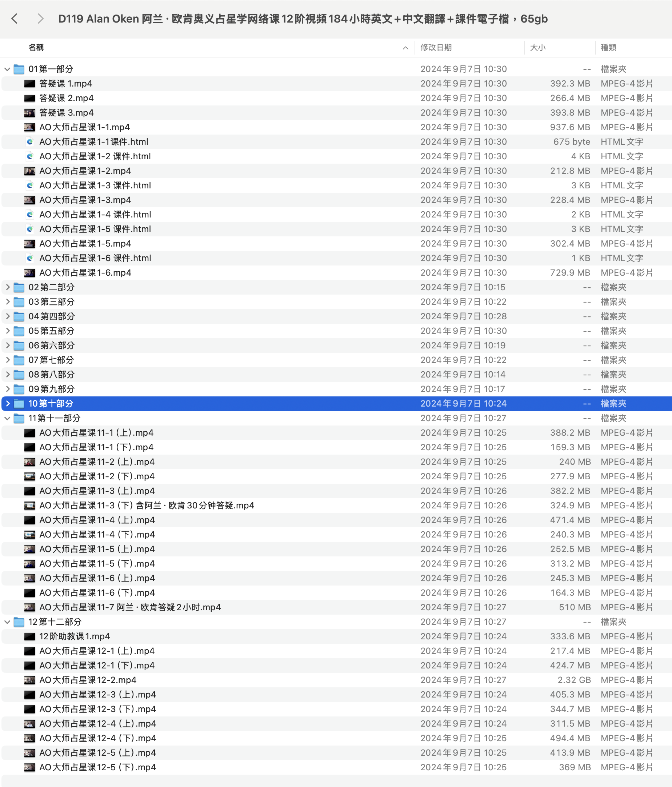Select the 01第一部分 folder icon

point(19,69)
